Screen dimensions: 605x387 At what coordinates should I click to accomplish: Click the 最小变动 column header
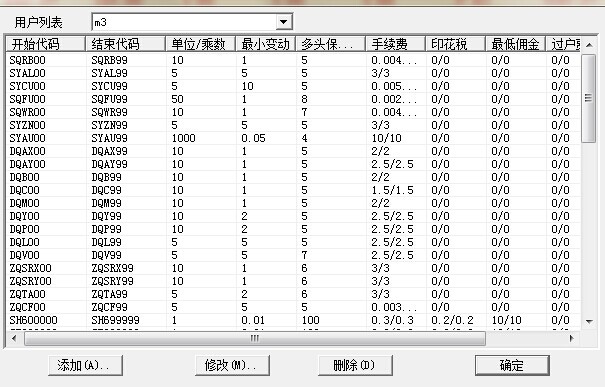coord(265,44)
